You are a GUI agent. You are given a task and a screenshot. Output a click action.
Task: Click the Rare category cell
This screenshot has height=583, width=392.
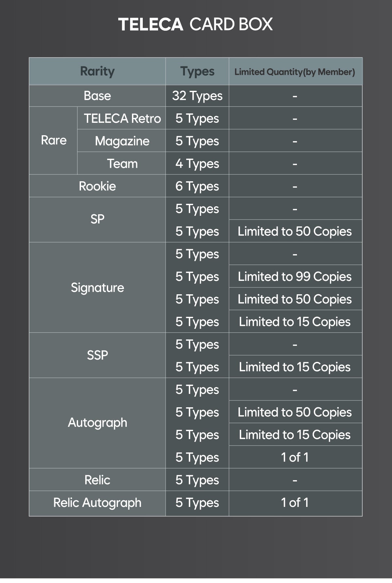tap(54, 140)
